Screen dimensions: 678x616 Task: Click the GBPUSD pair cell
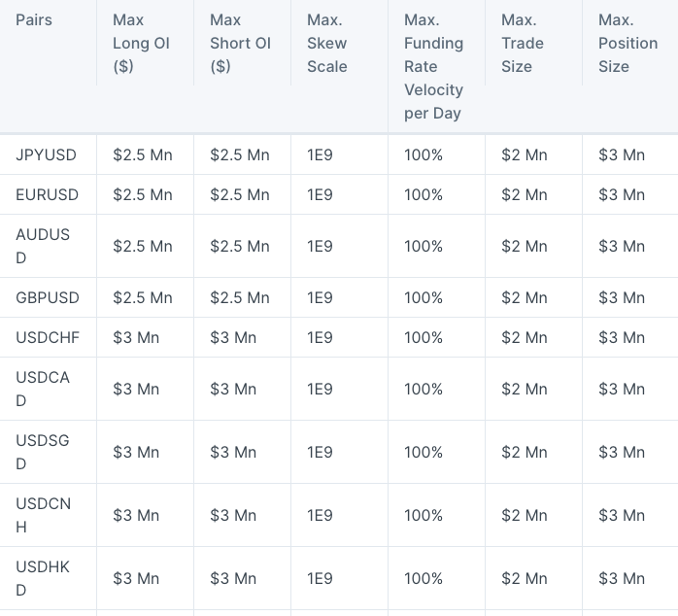point(48,297)
